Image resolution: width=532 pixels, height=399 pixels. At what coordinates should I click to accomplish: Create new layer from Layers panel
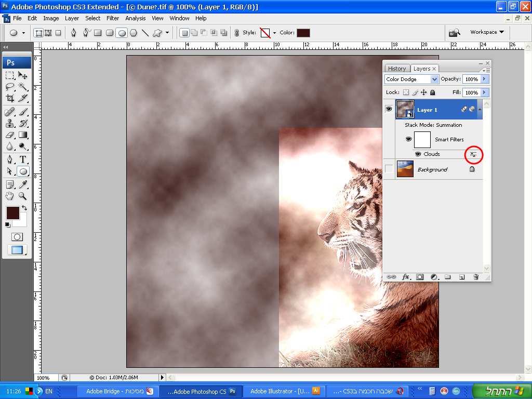[x=461, y=277]
